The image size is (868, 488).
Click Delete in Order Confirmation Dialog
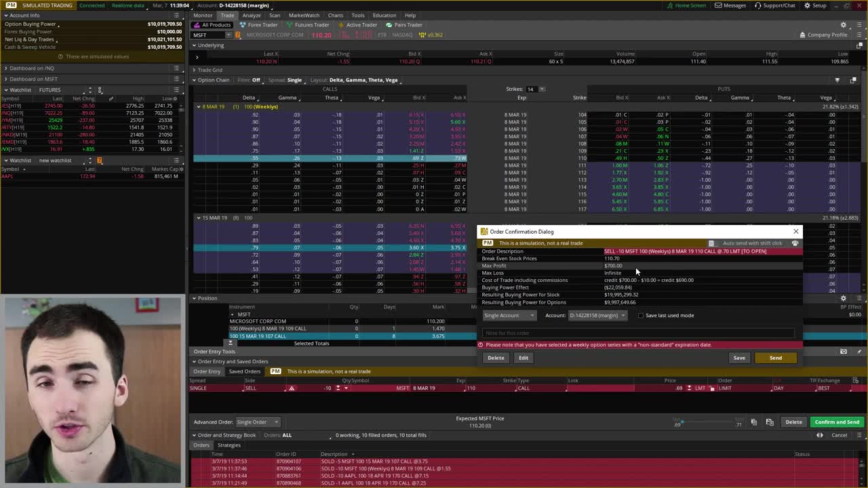coord(496,358)
